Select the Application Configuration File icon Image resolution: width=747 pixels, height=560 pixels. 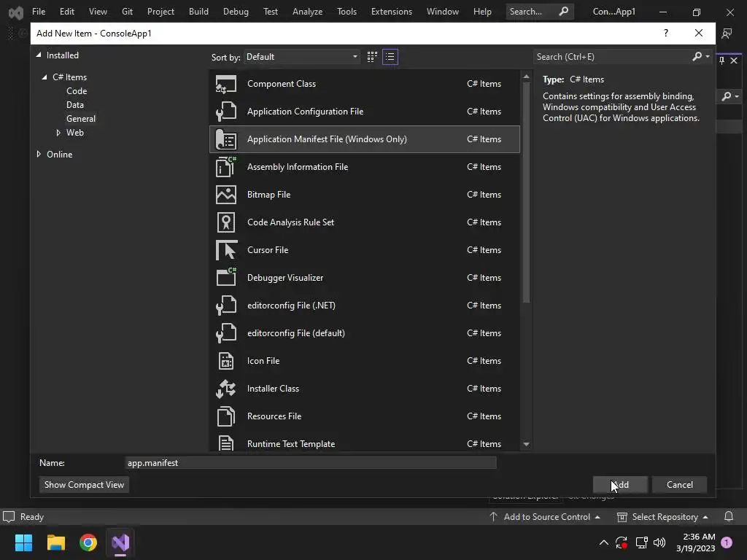click(226, 112)
